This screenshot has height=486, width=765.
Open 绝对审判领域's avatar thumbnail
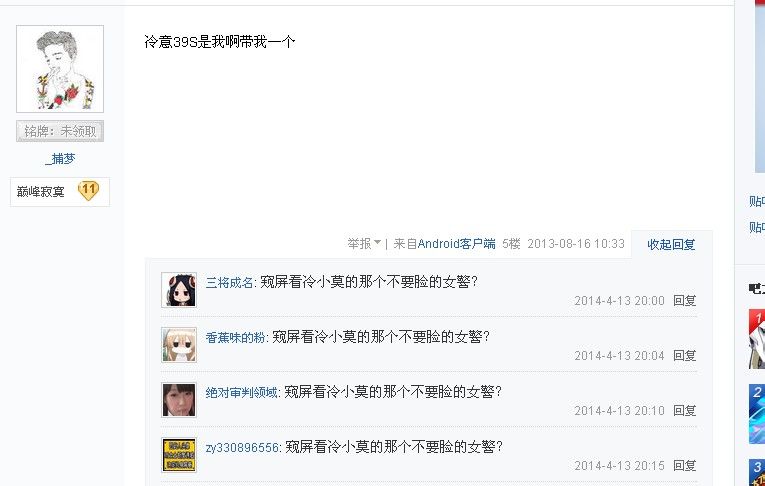(179, 400)
